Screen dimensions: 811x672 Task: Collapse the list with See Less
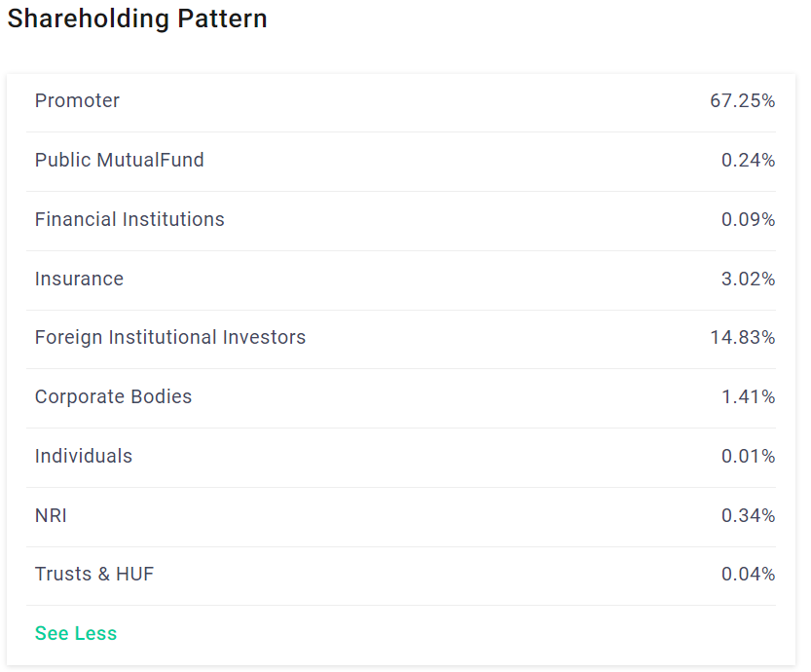point(76,633)
